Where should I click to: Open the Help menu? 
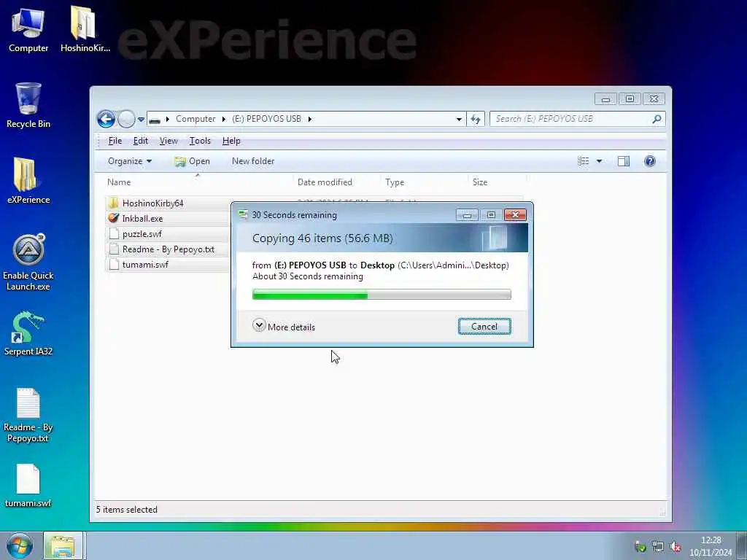pos(231,141)
